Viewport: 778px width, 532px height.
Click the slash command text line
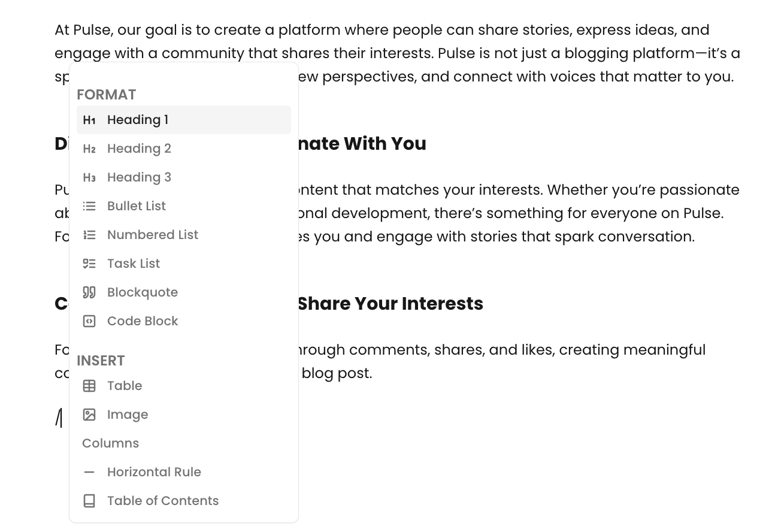click(59, 418)
